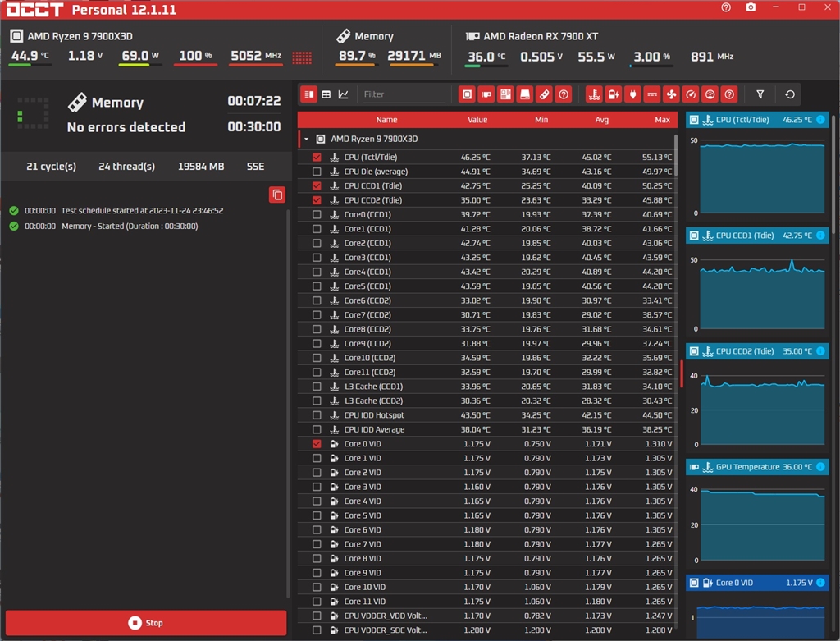Sort by the Name column header
The image size is (840, 641).
[386, 120]
